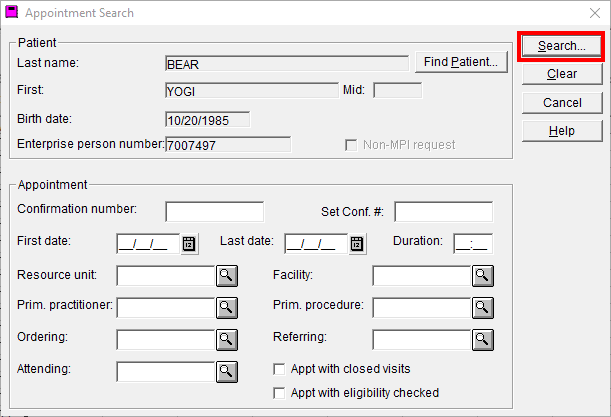Open Prim. practitioner search magnifier
This screenshot has width=611, height=417.
[227, 308]
